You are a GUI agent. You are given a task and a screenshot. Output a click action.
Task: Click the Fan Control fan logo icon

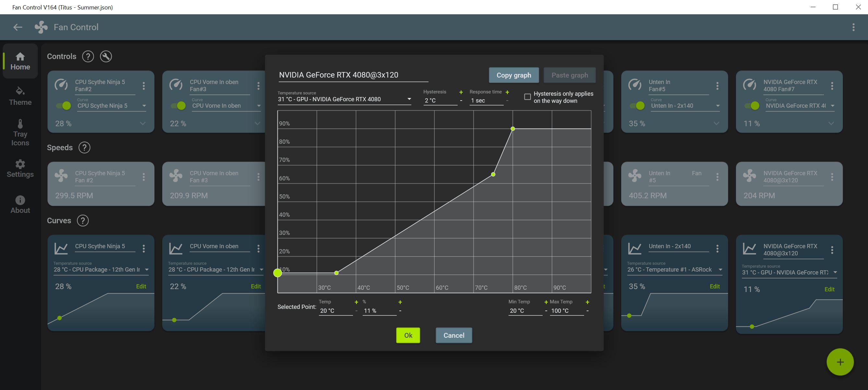(41, 27)
